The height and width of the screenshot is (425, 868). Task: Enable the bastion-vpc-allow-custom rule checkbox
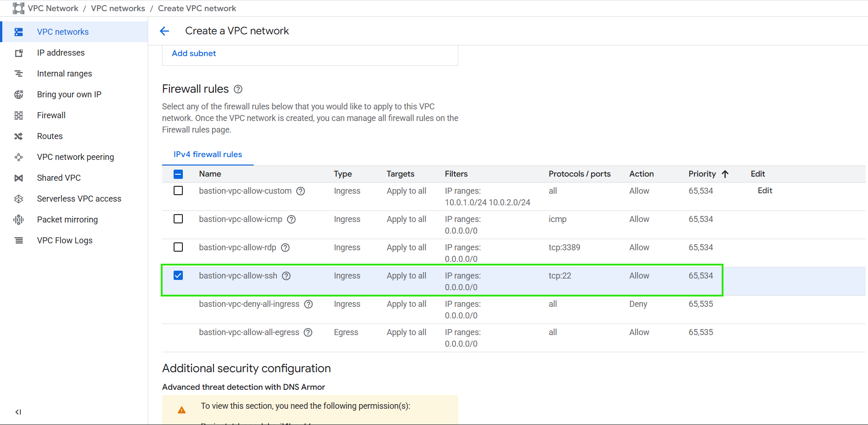(178, 190)
